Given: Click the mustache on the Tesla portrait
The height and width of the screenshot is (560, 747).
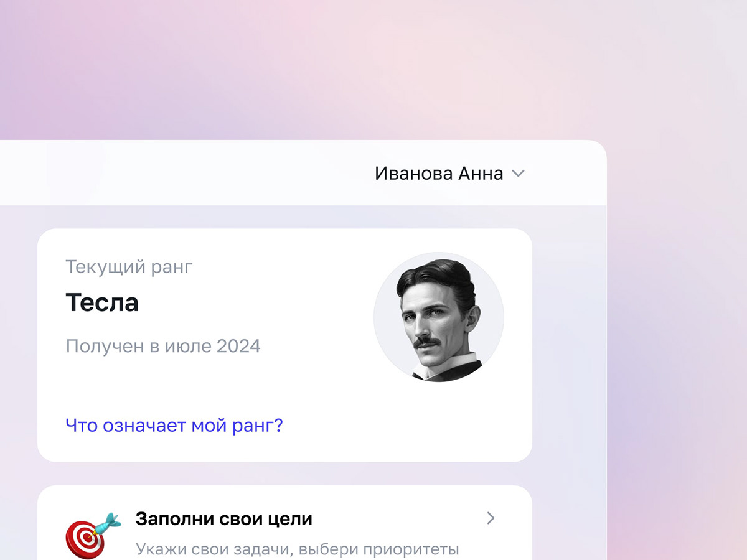Looking at the screenshot, I should (x=426, y=342).
